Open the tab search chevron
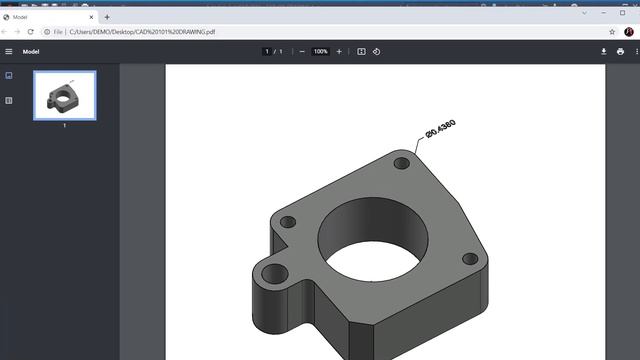Viewport: 640px width, 360px height. (x=584, y=13)
